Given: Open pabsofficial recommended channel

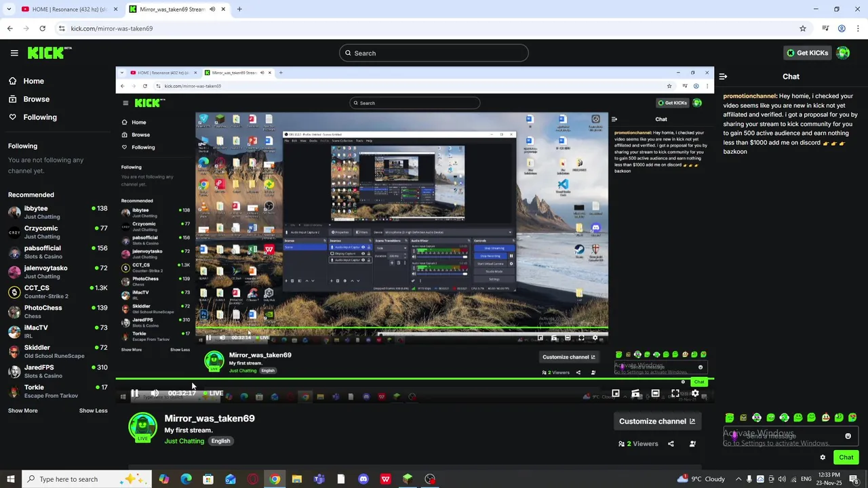Looking at the screenshot, I should click(58, 251).
